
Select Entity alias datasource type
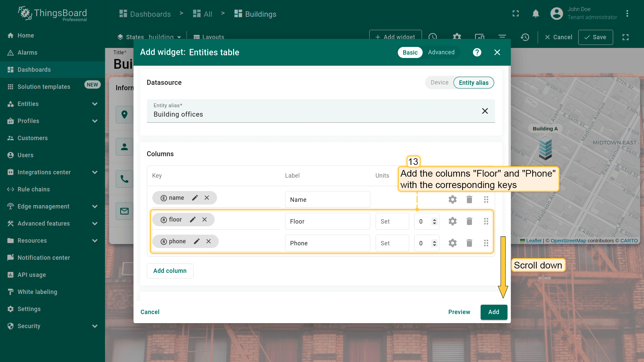[x=473, y=83]
